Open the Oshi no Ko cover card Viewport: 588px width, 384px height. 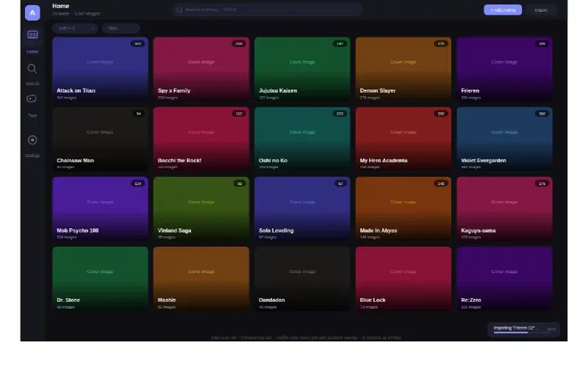[x=302, y=139]
